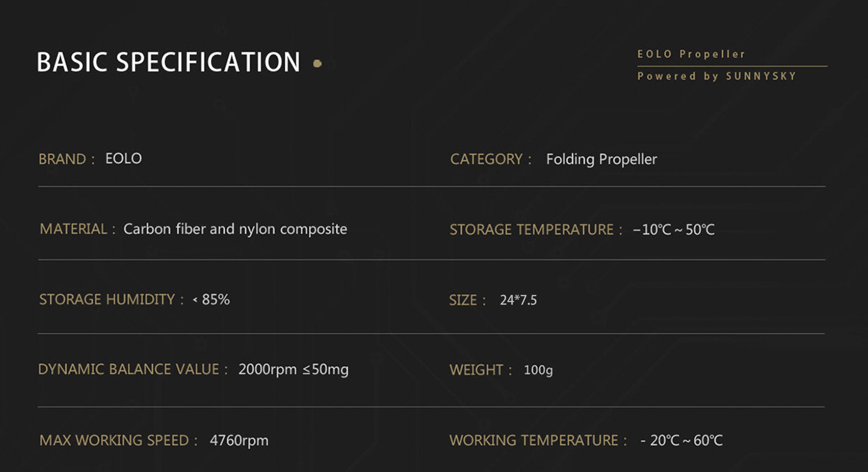This screenshot has height=472, width=868.
Task: Click the EOLO Propeller text
Action: [691, 54]
